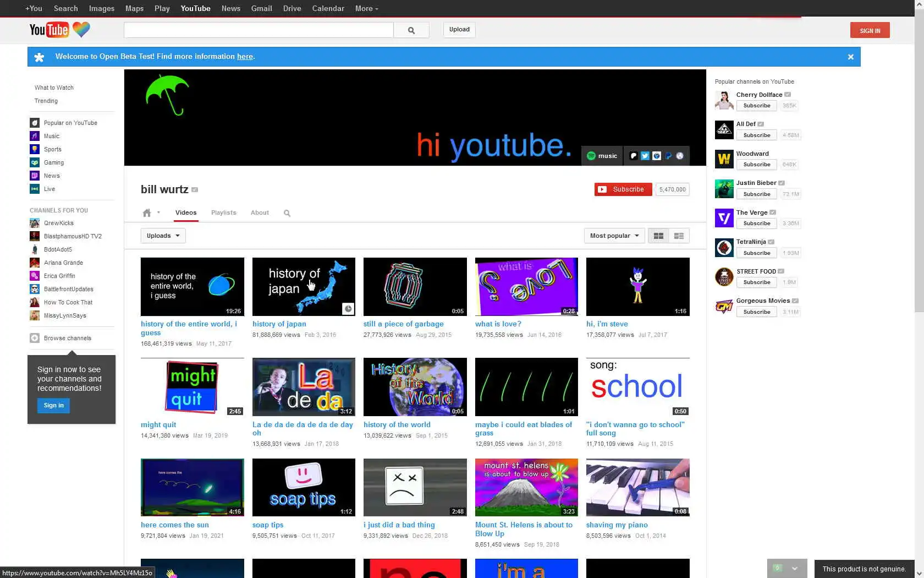
Task: Open TetraNinja channel avatar
Action: point(724,248)
